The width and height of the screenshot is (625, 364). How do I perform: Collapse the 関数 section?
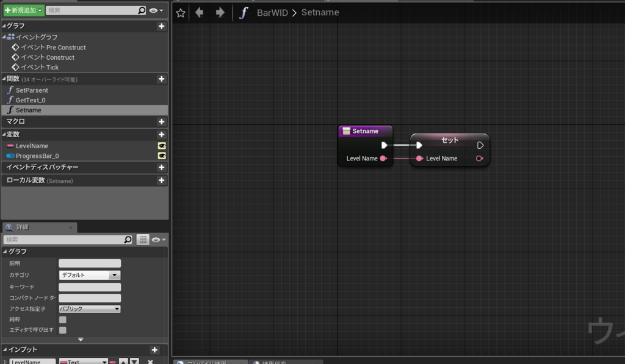coord(4,79)
